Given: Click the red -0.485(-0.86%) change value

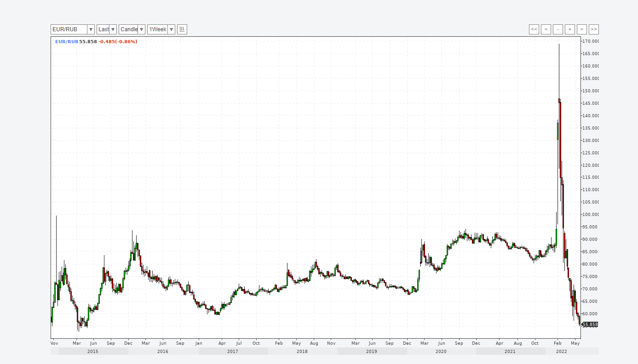Looking at the screenshot, I should (x=118, y=42).
